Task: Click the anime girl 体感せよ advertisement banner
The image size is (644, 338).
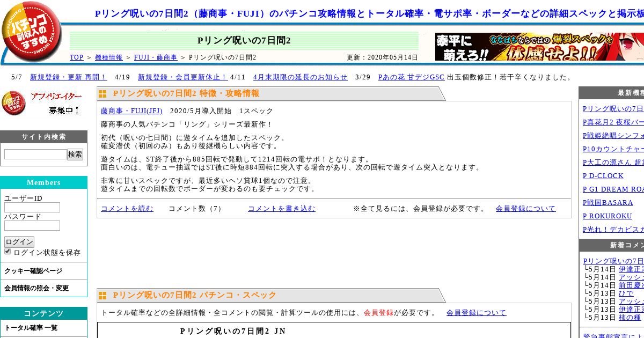Action: (539, 47)
